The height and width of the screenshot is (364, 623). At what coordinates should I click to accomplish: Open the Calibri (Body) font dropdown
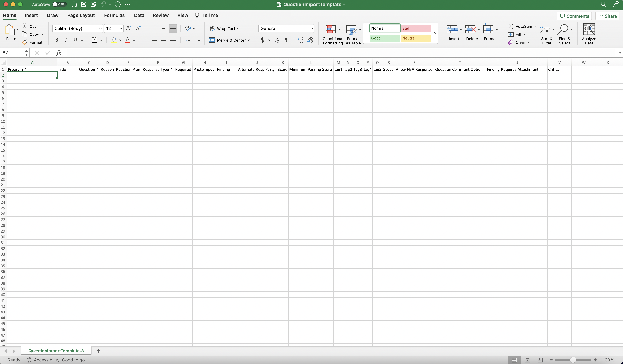[100, 28]
